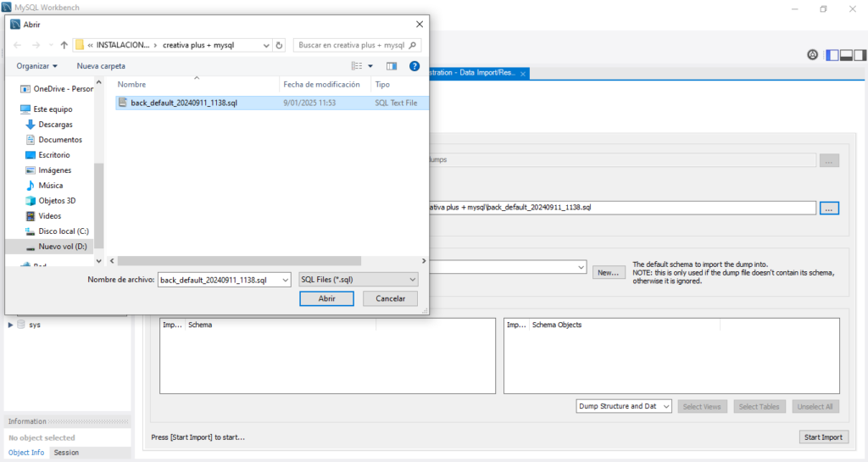This screenshot has height=462, width=868.
Task: Open the Documentos folder
Action: (54, 140)
